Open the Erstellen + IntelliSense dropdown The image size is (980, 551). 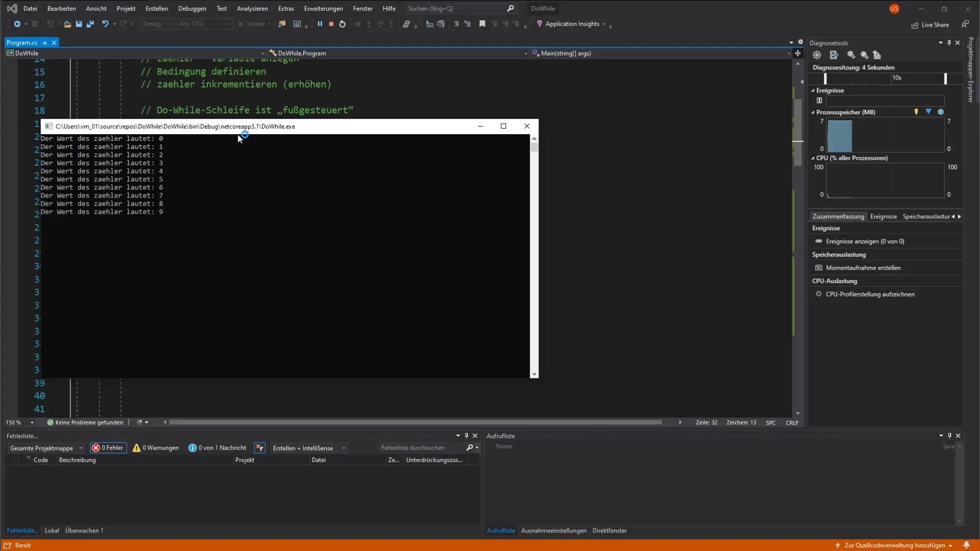[x=309, y=448]
